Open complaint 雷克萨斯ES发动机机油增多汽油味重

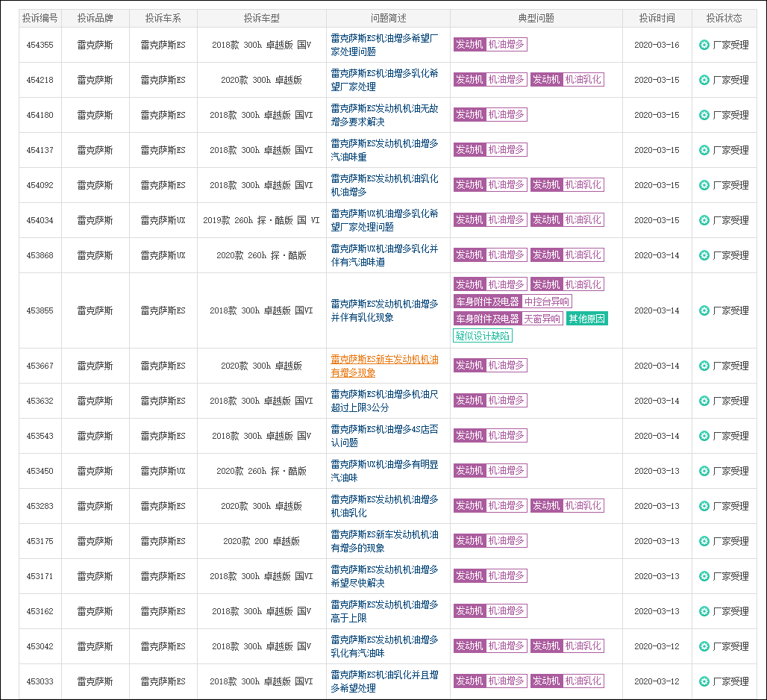point(384,150)
